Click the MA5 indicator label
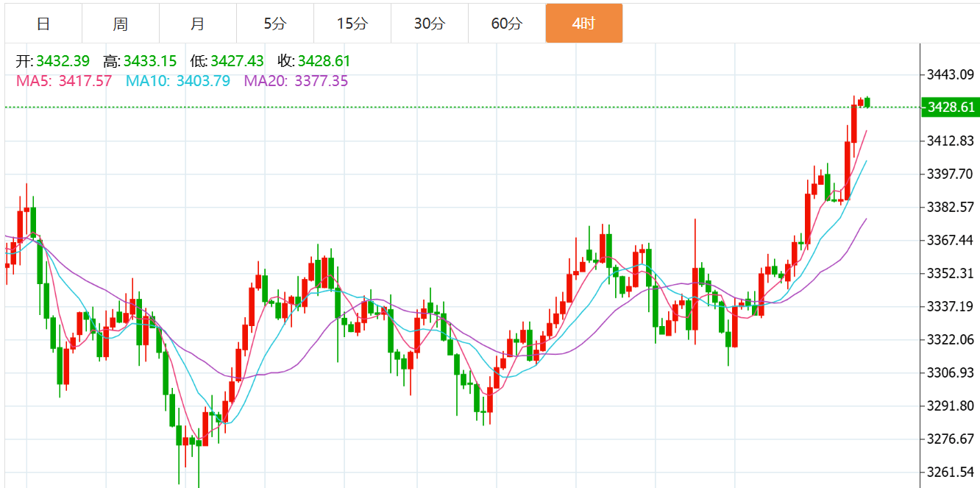This screenshot has width=980, height=488. pyautogui.click(x=64, y=81)
